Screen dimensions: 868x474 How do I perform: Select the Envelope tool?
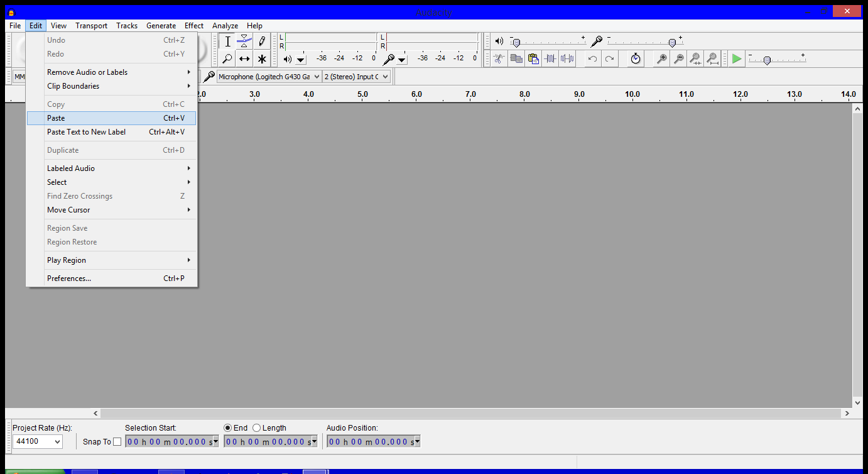(245, 41)
